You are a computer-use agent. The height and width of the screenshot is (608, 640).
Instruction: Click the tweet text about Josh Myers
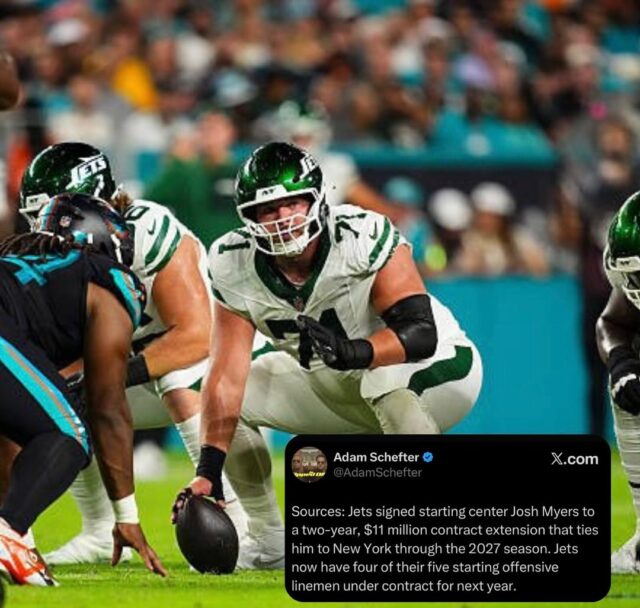(445, 548)
